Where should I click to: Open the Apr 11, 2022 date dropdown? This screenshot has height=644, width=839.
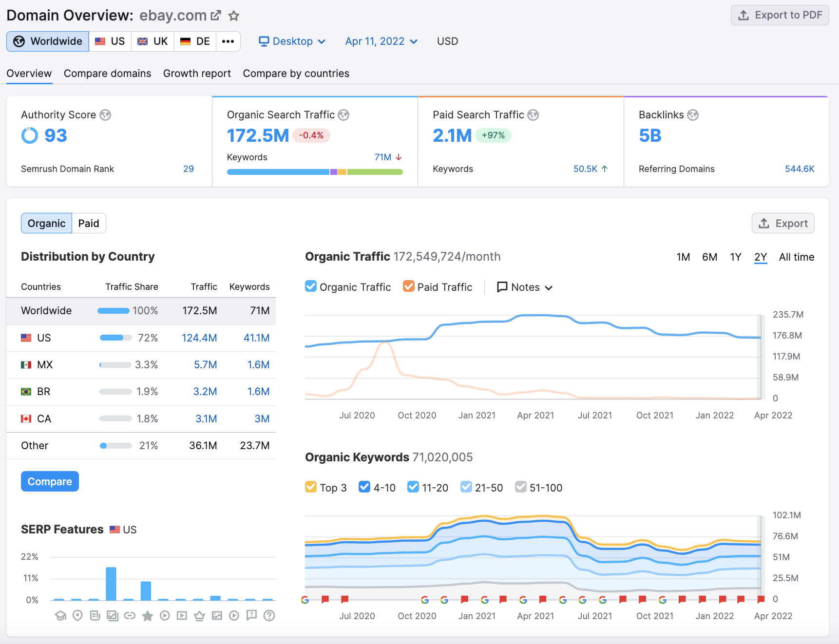pos(381,41)
